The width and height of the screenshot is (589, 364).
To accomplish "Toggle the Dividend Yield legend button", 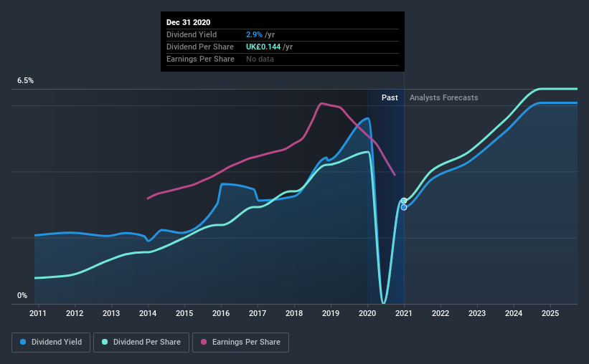I will pos(51,343).
